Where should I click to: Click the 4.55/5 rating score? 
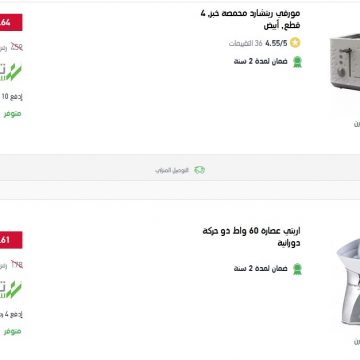coord(276,43)
